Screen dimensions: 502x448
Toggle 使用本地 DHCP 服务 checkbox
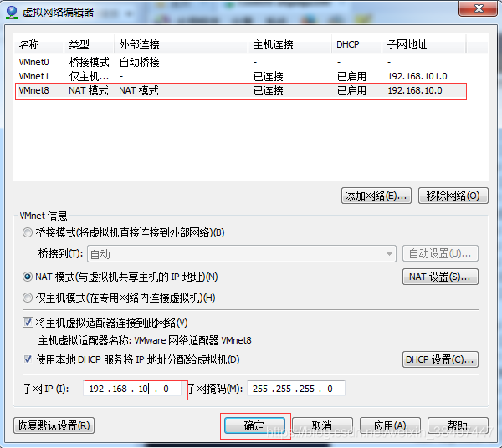point(28,359)
